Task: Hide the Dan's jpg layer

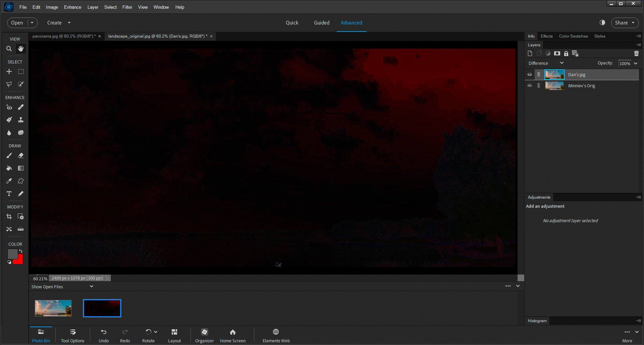Action: pos(530,75)
